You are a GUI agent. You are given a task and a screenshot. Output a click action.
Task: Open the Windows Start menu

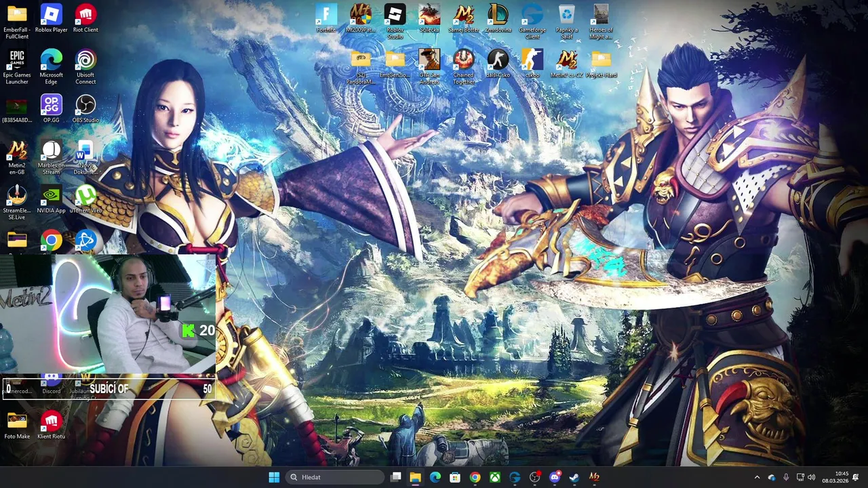[274, 477]
